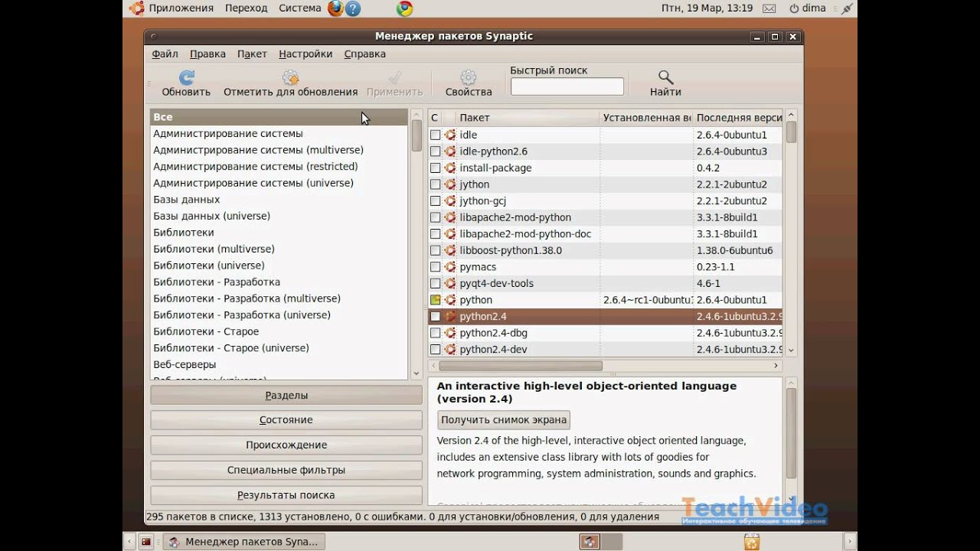Click the Специальные фильтры button
This screenshot has width=980, height=551.
pyautogui.click(x=286, y=470)
